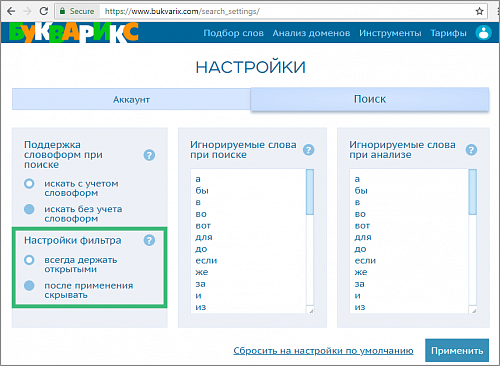Switch to the Поиск tab

coord(370,99)
